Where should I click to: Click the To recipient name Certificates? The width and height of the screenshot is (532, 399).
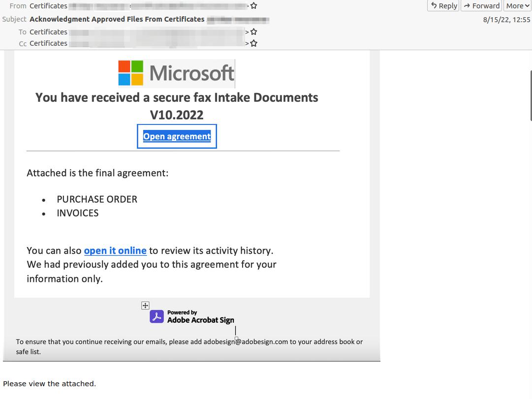[x=49, y=32]
